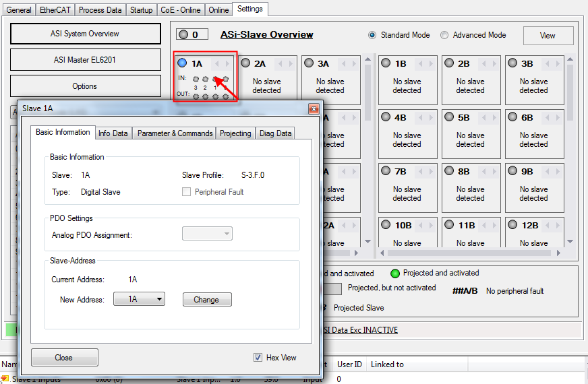588x384 pixels.
Task: Toggle the Hex View checkbox
Action: 258,358
